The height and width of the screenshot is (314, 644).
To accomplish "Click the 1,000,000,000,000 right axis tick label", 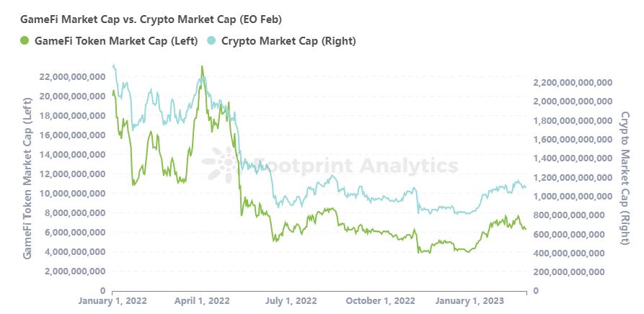I will point(573,197).
